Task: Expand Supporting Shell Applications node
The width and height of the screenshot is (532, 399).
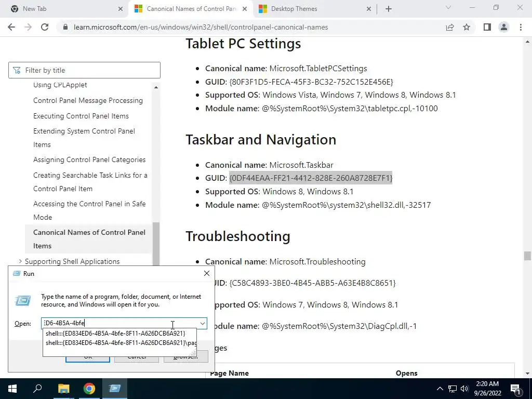Action: (x=20, y=261)
